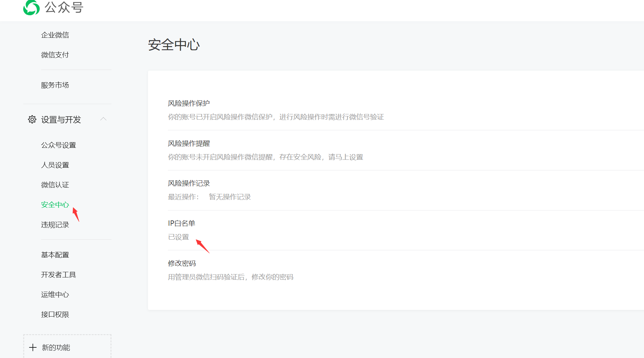Screen dimensions: 644x358
Task: Open 企业微信 in sidebar
Action: coord(55,35)
